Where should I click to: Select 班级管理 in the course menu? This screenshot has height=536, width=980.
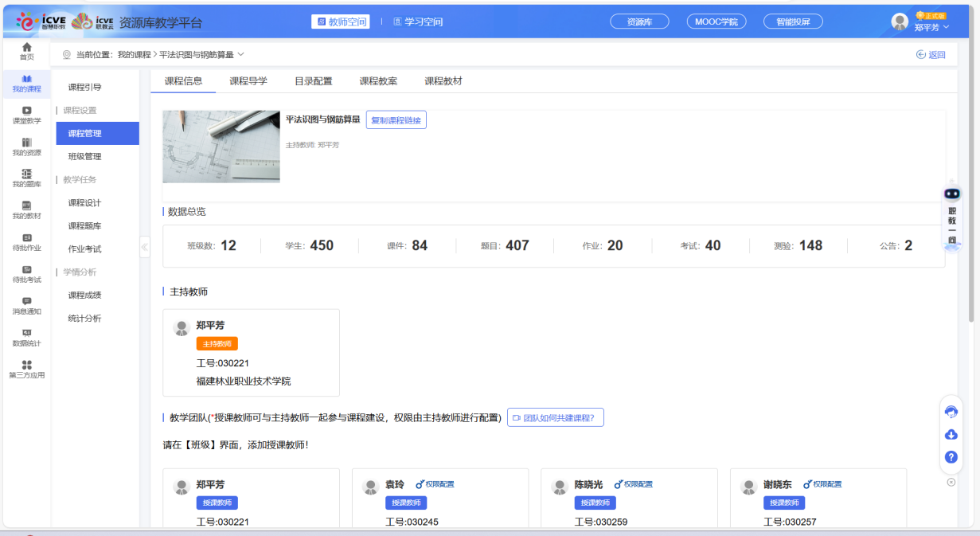tap(84, 157)
